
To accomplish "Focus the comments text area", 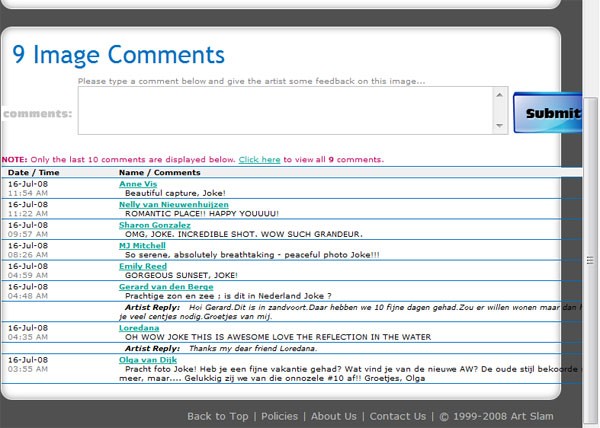I will (x=285, y=111).
